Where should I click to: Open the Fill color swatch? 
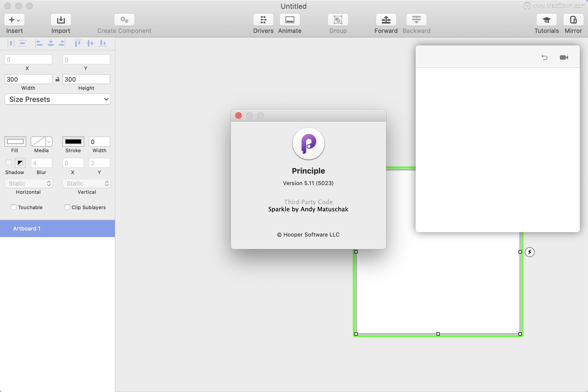pos(15,142)
